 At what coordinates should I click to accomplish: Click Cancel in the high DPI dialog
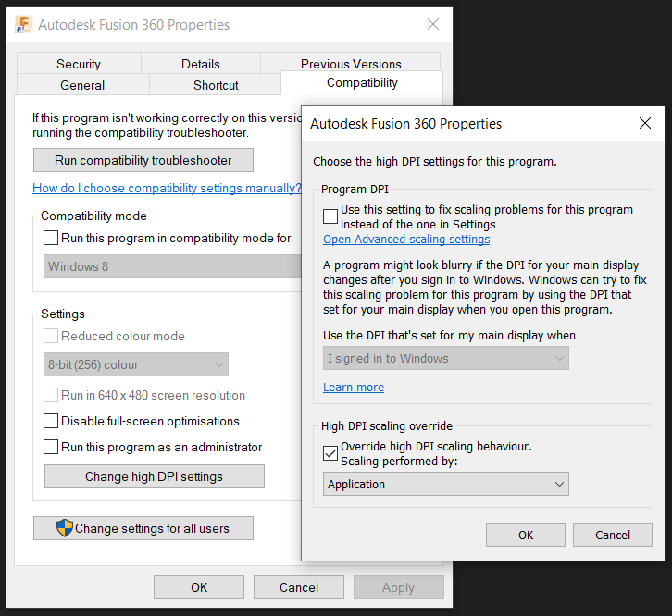pos(613,535)
